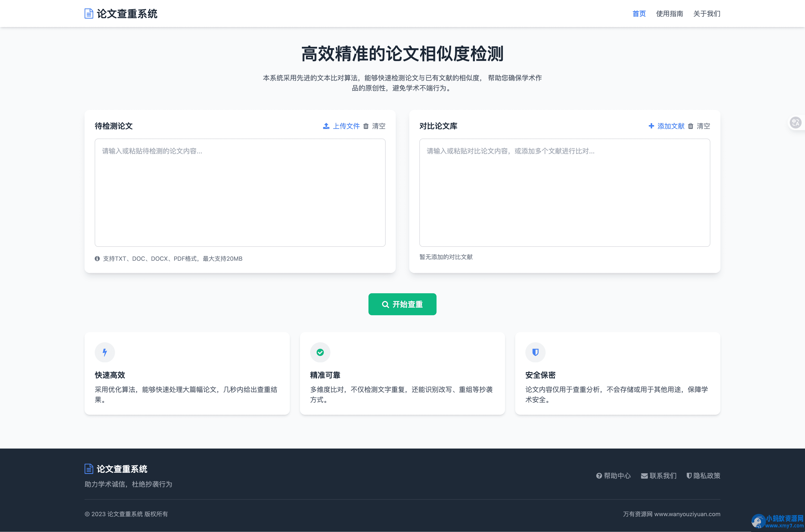Click the 上传文件 link
Viewport: 805px width, 532px height.
(x=346, y=126)
